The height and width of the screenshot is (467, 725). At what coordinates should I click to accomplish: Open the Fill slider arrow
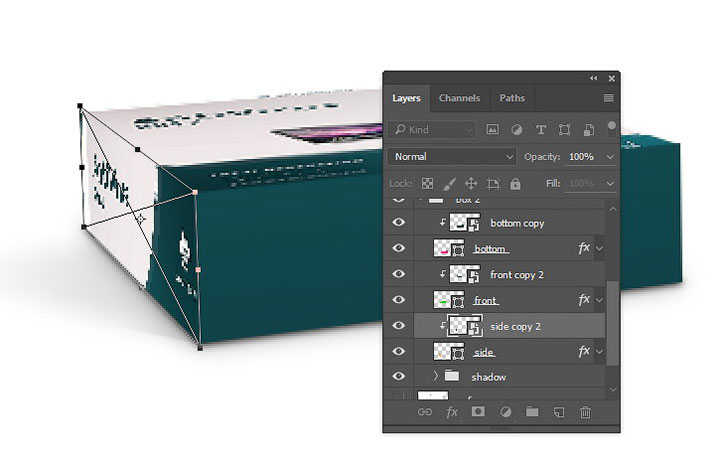click(610, 184)
